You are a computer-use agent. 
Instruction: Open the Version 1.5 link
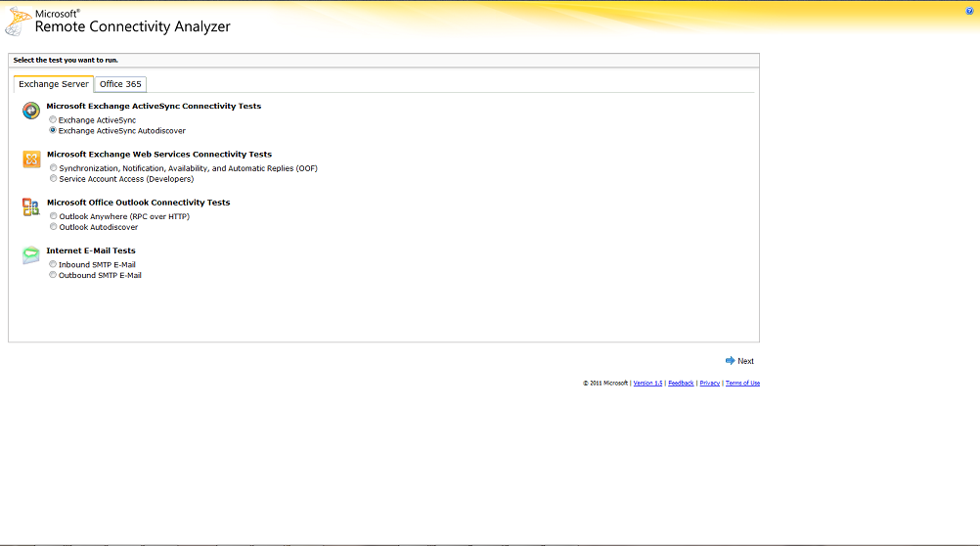coord(647,383)
